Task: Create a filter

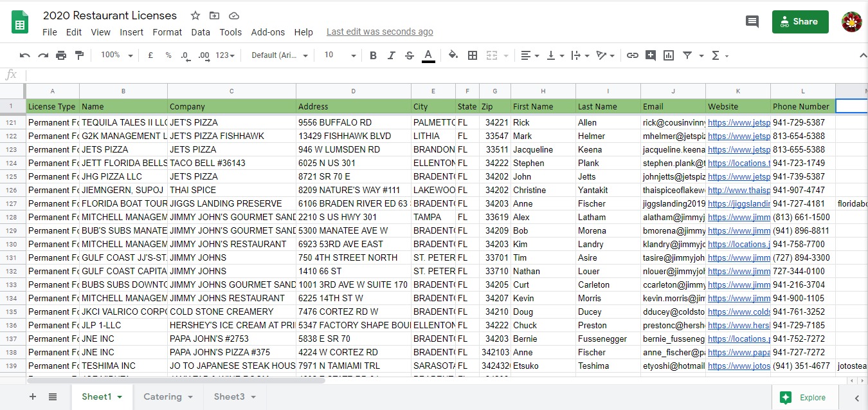Action: (687, 55)
